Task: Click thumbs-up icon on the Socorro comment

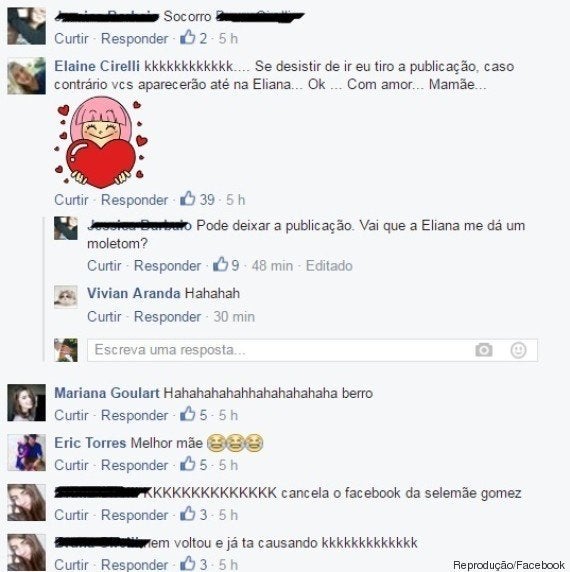Action: (x=188, y=37)
